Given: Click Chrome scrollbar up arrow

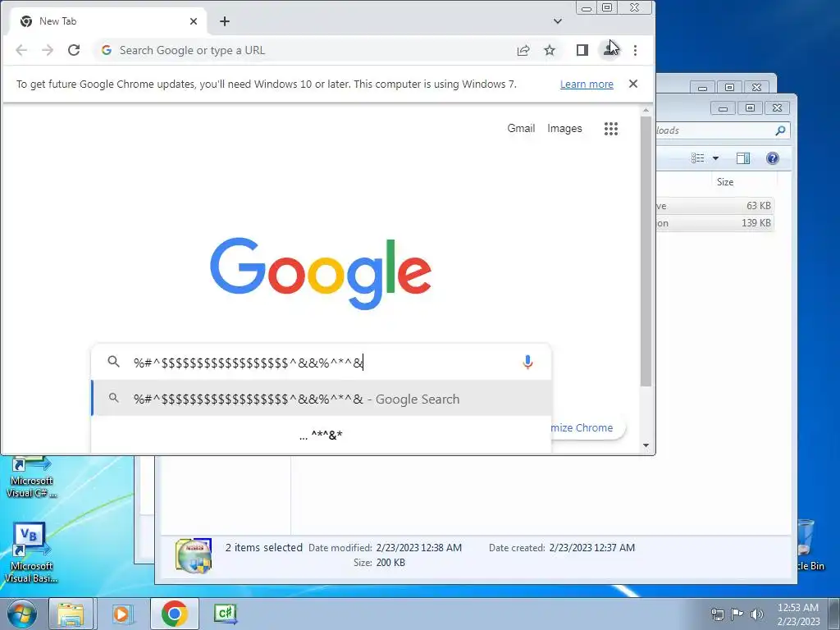Looking at the screenshot, I should point(646,111).
